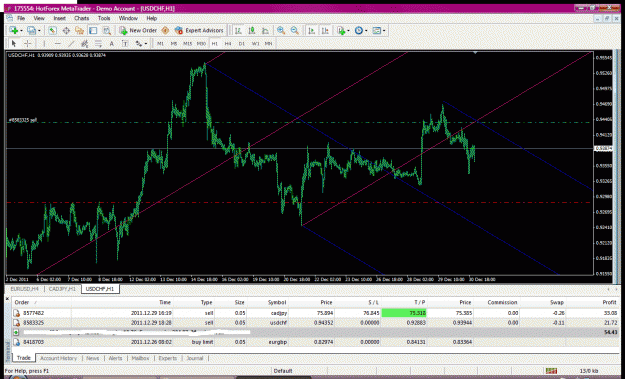The height and width of the screenshot is (379, 625).
Task: Select the Text Label tool
Action: point(125,43)
